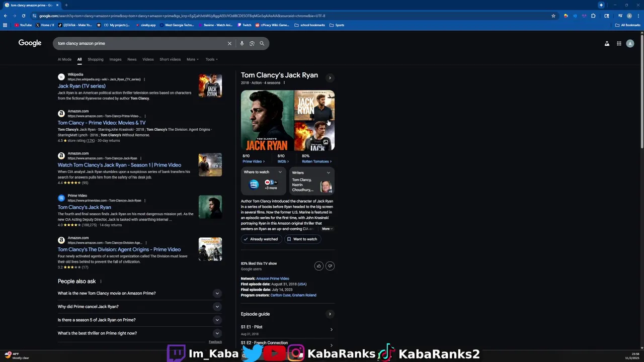Image resolution: width=644 pixels, height=362 pixels.
Task: Open the S1 E1 Pilot episode row
Action: coord(287,330)
